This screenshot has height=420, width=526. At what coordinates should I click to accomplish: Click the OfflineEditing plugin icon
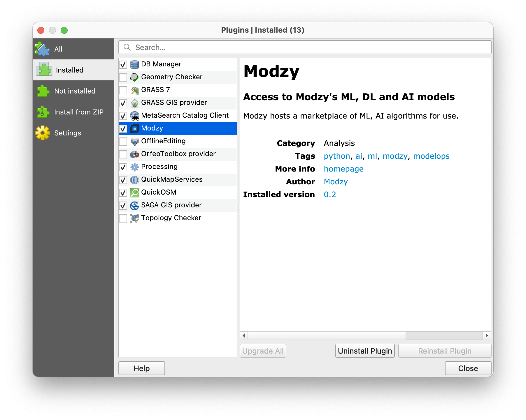[x=134, y=141]
